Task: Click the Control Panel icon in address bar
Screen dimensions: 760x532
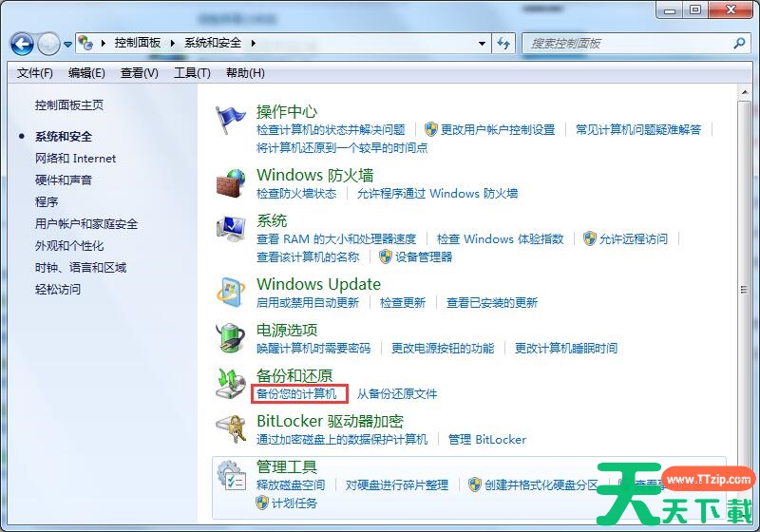Action: 85,43
